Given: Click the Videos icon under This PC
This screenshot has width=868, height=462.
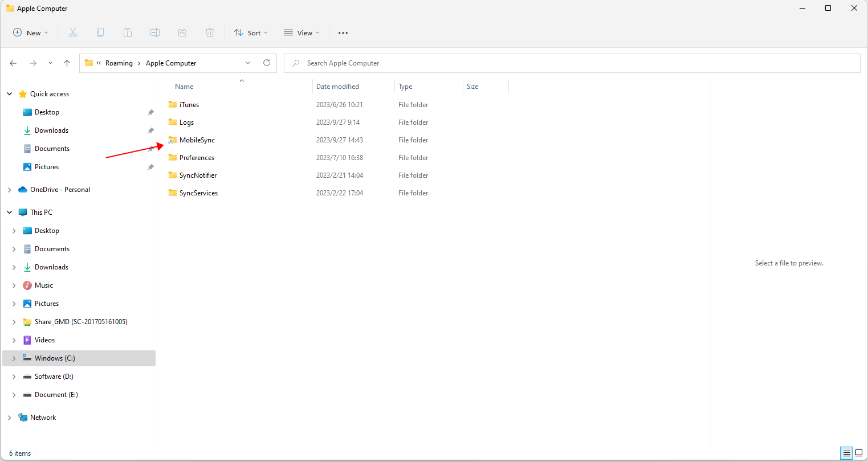Looking at the screenshot, I should [27, 340].
